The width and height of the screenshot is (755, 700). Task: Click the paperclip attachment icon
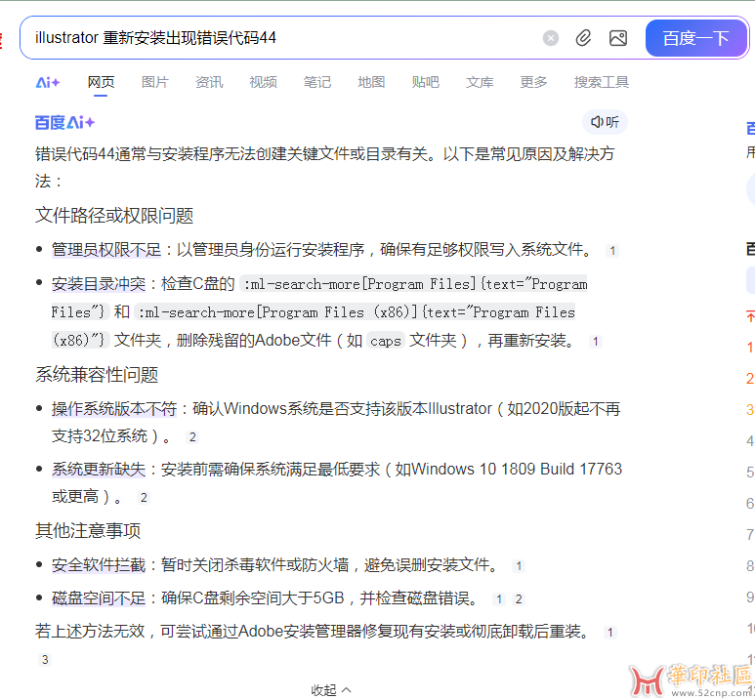click(x=583, y=38)
